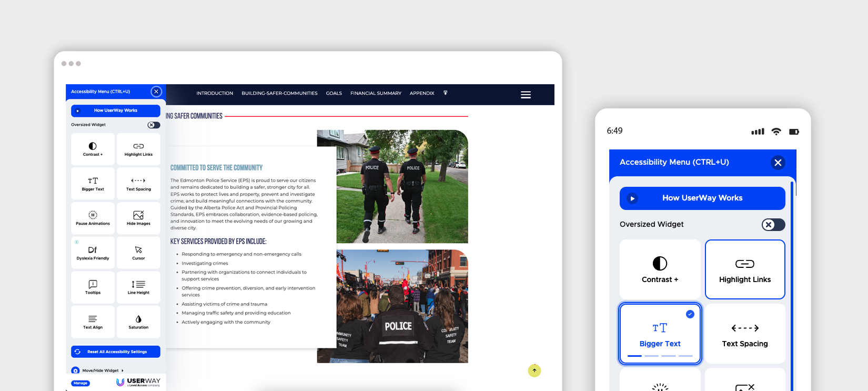Click the yellow scroll-to-top arrow button
The width and height of the screenshot is (868, 391).
(x=534, y=370)
